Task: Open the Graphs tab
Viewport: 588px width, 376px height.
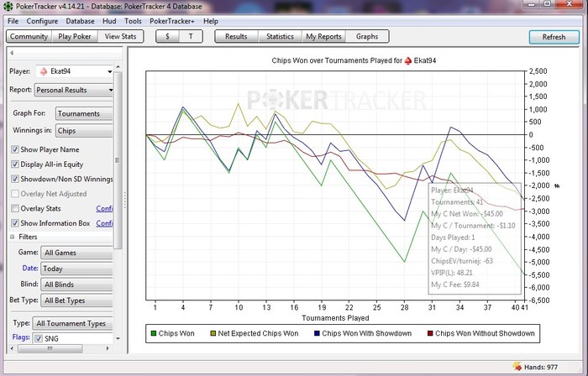Action: coord(367,36)
